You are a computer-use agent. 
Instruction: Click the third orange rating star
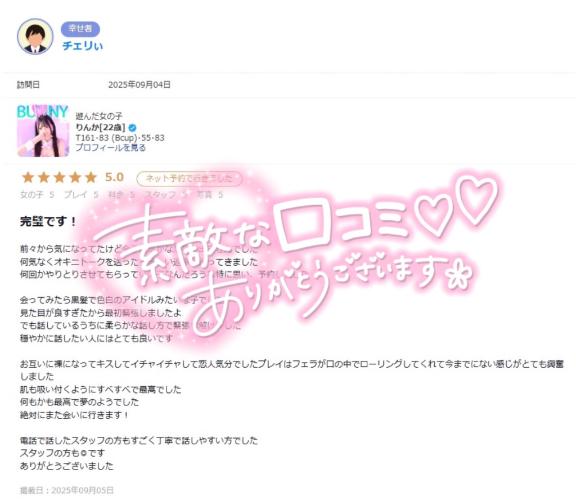(60, 178)
